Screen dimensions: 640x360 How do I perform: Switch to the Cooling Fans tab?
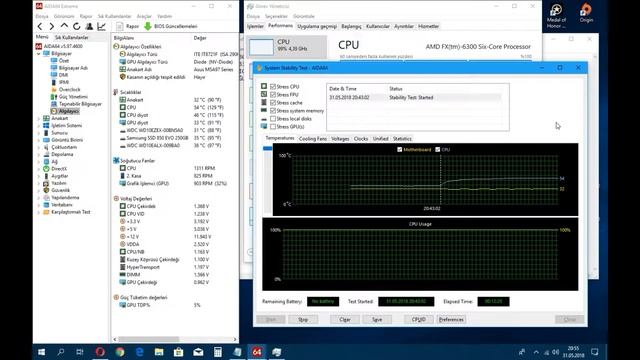(x=313, y=139)
